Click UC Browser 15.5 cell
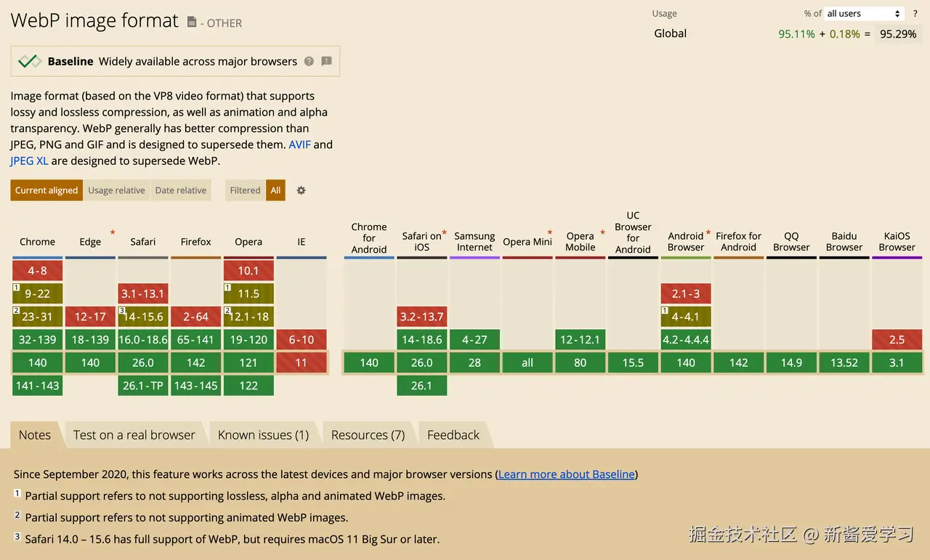The height and width of the screenshot is (560, 930). tap(633, 362)
